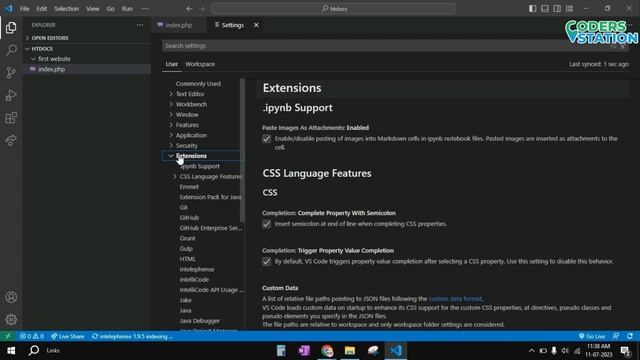
Task: Click Live Share in status bar
Action: point(68,336)
